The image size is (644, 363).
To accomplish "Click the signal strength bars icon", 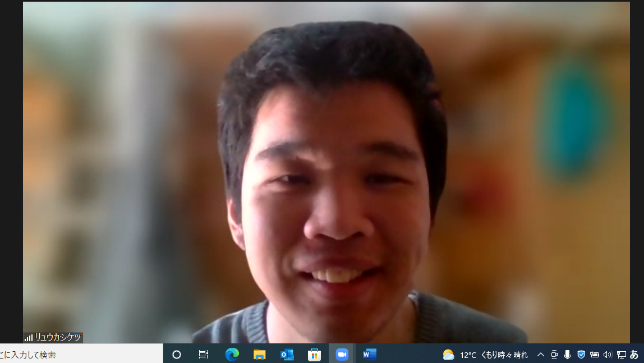I will (x=29, y=338).
